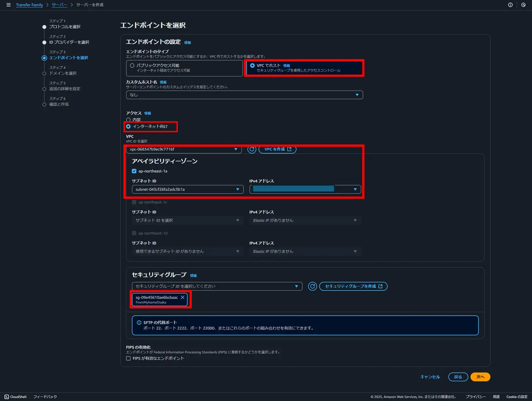
Task: Click the SFTP の代替ポート info icon
Action: [139, 323]
